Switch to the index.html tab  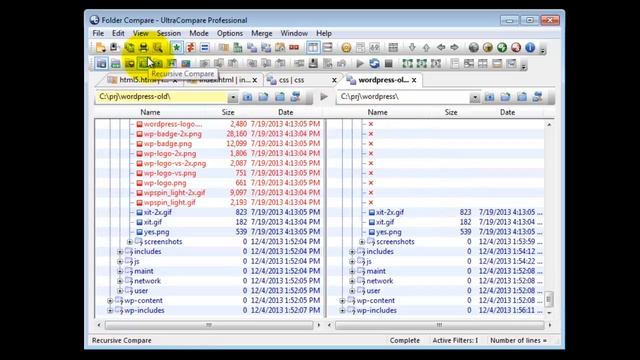[224, 80]
